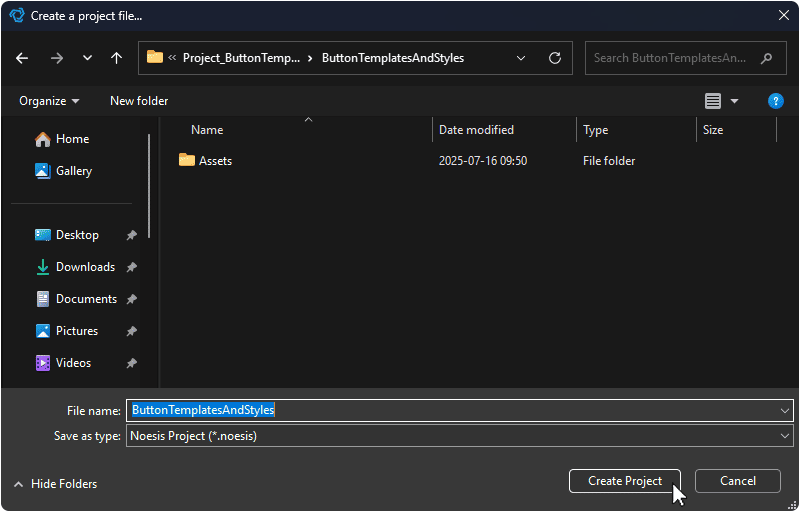Change view with the list view icon
800x512 pixels.
(713, 101)
